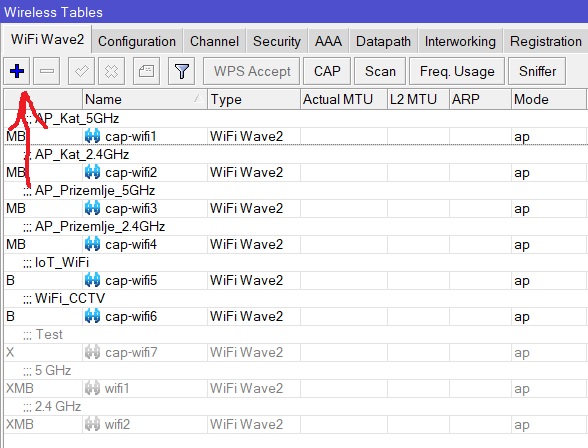Select the cap-wifi5 row
The image size is (588, 448).
(296, 280)
